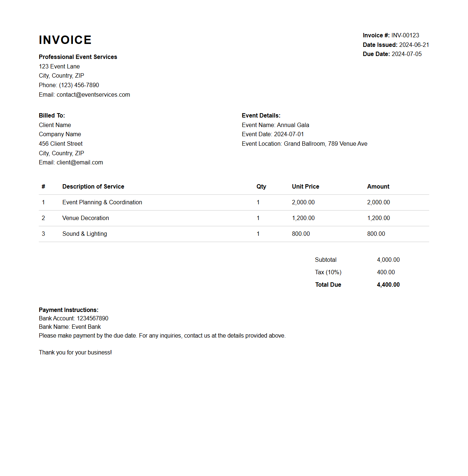468x476 pixels.
Task: Click the Event Details heading
Action: (260, 115)
